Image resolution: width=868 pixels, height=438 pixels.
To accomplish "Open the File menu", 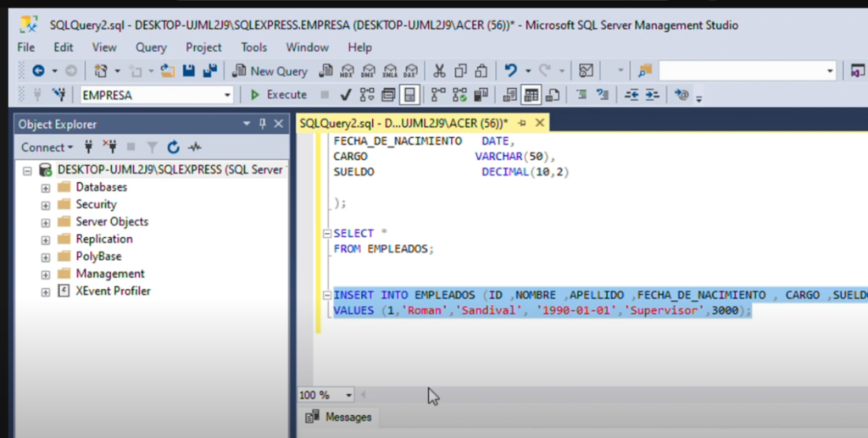I will coord(26,47).
